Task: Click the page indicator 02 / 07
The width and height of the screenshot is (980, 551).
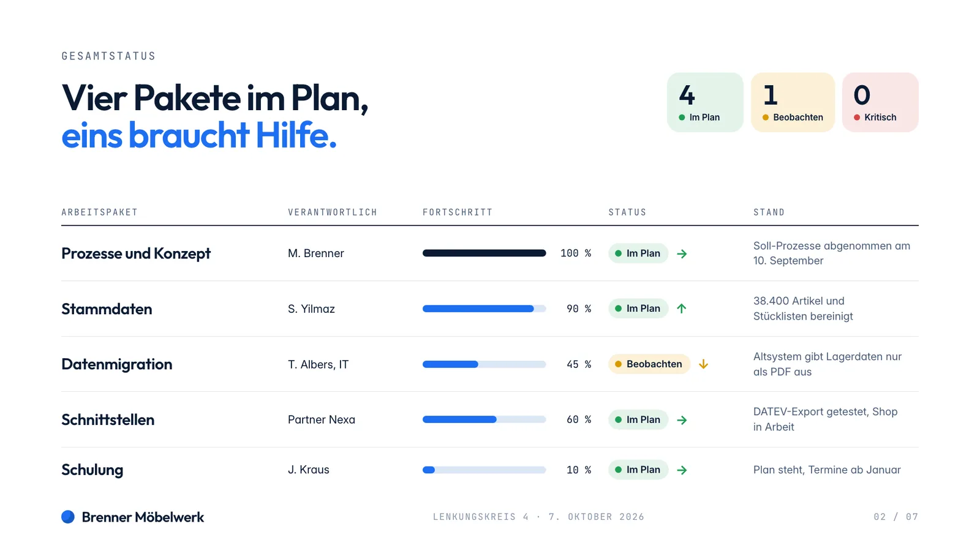Action: coord(896,517)
